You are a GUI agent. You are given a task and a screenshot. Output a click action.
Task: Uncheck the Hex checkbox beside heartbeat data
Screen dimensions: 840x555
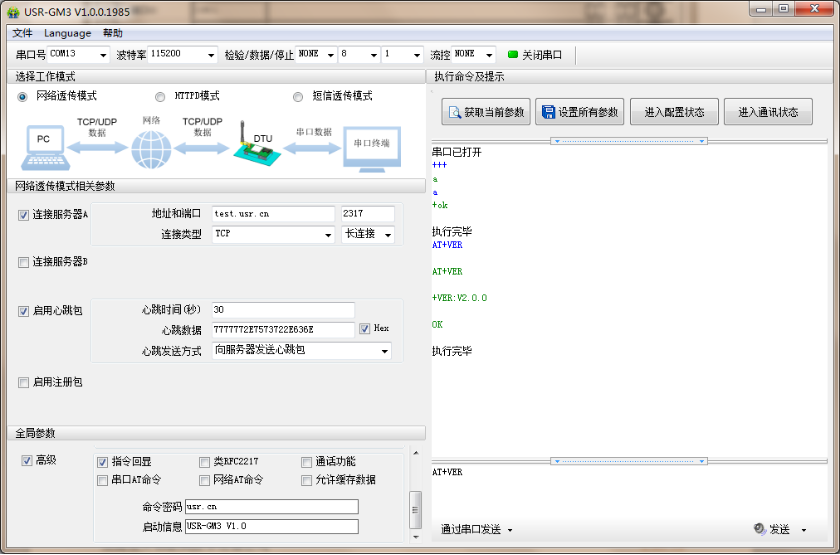(366, 329)
